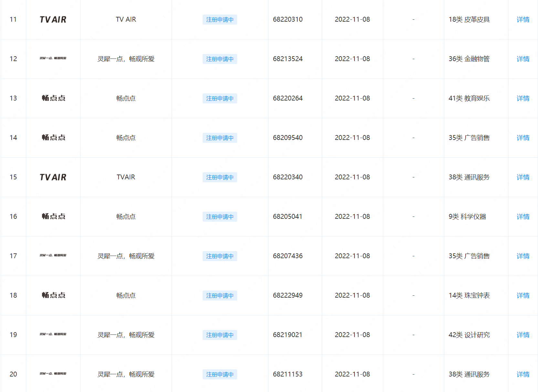Click the TVAIR logo thumbnail in row 15
The height and width of the screenshot is (392, 538).
click(x=53, y=177)
